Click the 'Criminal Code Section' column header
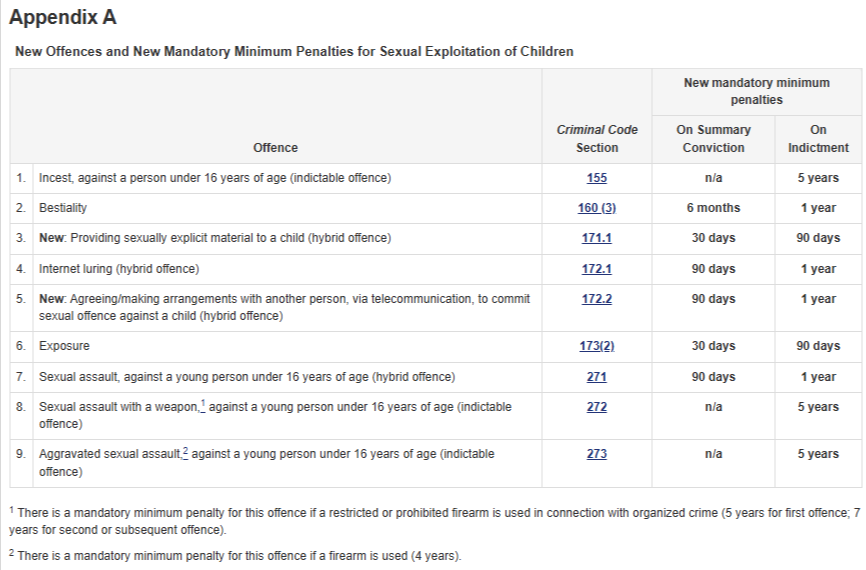 [x=597, y=139]
